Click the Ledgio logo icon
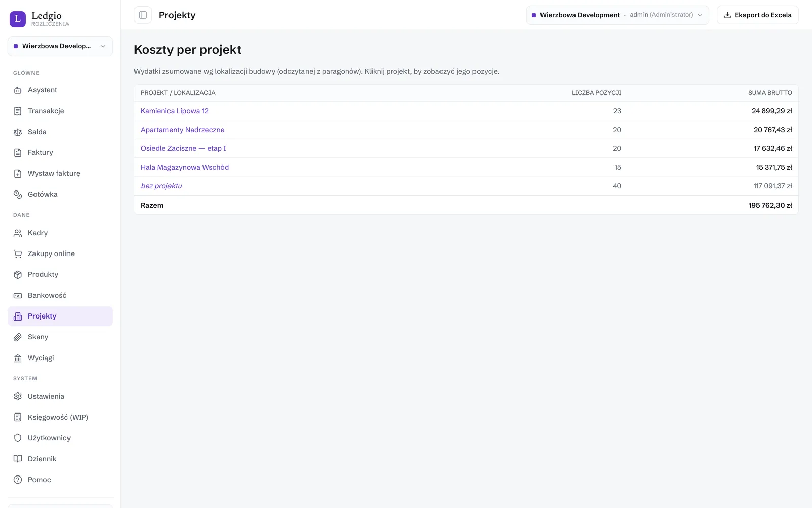This screenshot has height=508, width=812. [x=18, y=19]
